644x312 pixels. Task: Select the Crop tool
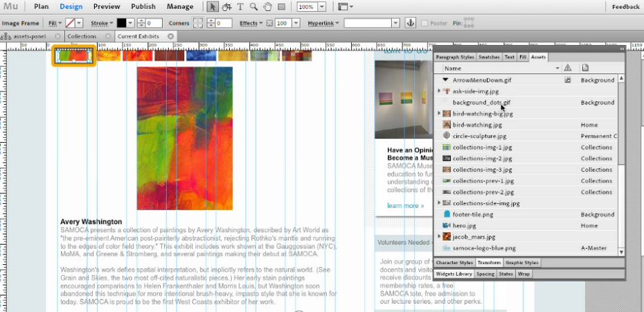226,6
